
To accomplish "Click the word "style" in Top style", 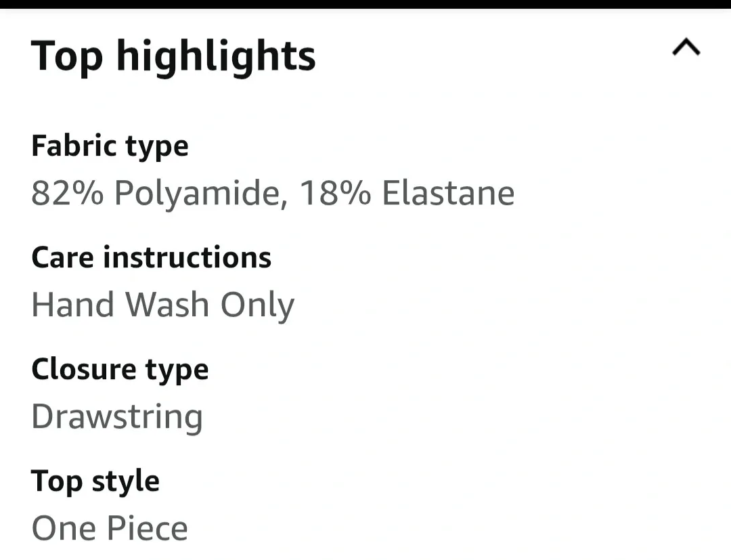I will [x=125, y=482].
